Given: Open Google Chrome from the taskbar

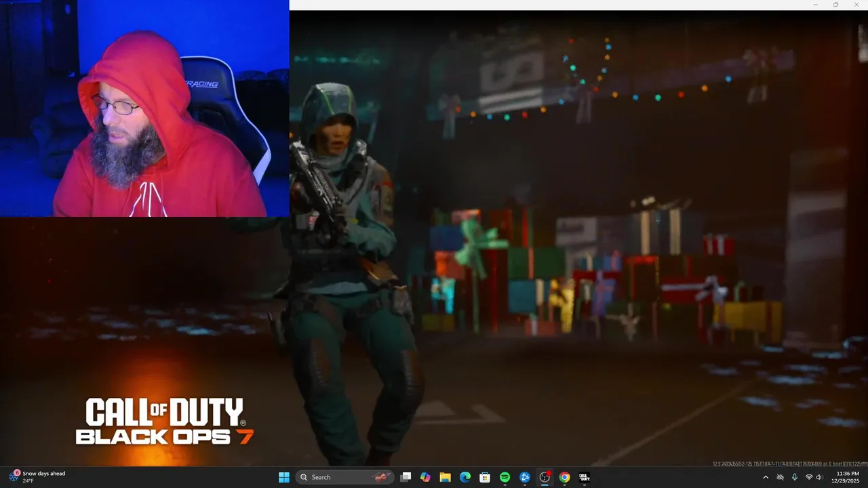Looking at the screenshot, I should pos(564,477).
